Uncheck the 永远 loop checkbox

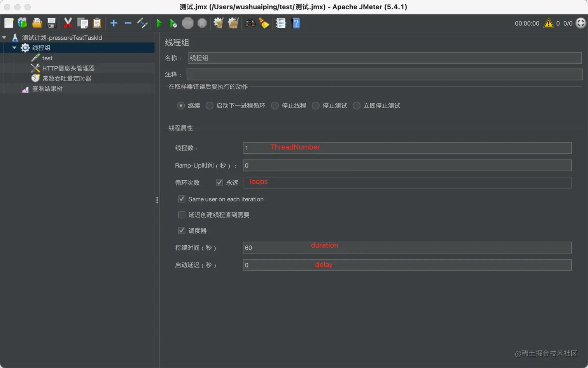219,182
